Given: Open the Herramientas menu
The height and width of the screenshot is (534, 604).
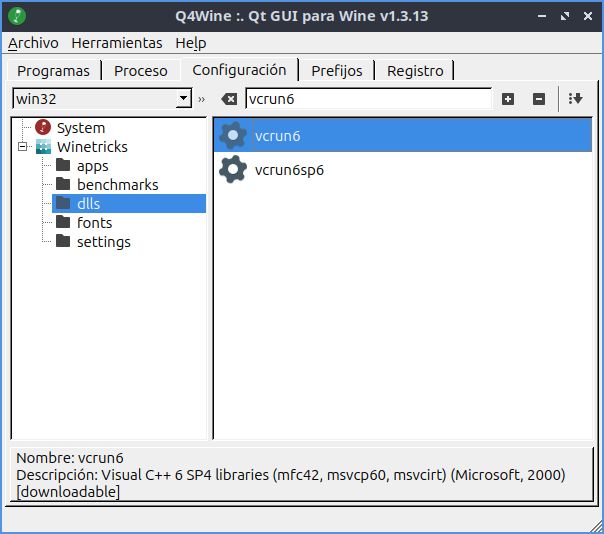Looking at the screenshot, I should click(117, 43).
